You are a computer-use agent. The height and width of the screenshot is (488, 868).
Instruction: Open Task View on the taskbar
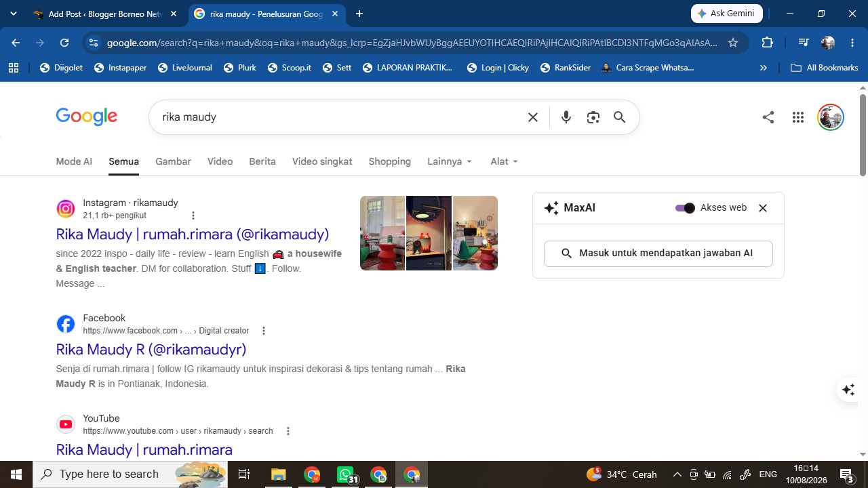245,474
